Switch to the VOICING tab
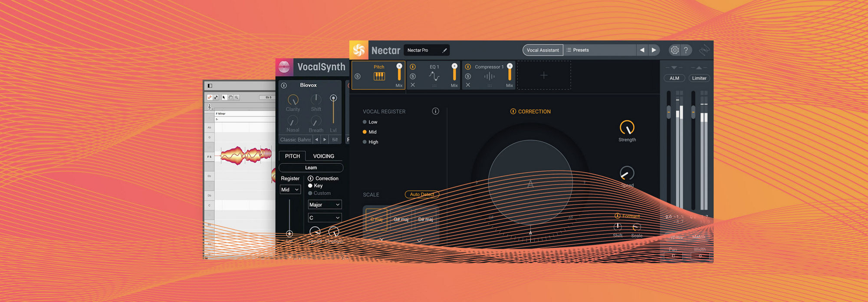Image resolution: width=868 pixels, height=302 pixels. coord(323,156)
